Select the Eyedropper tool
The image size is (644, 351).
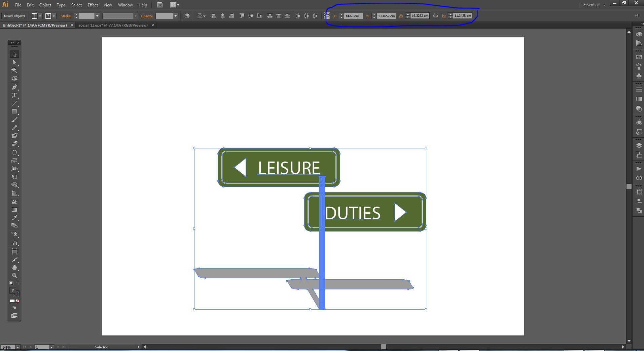14,218
